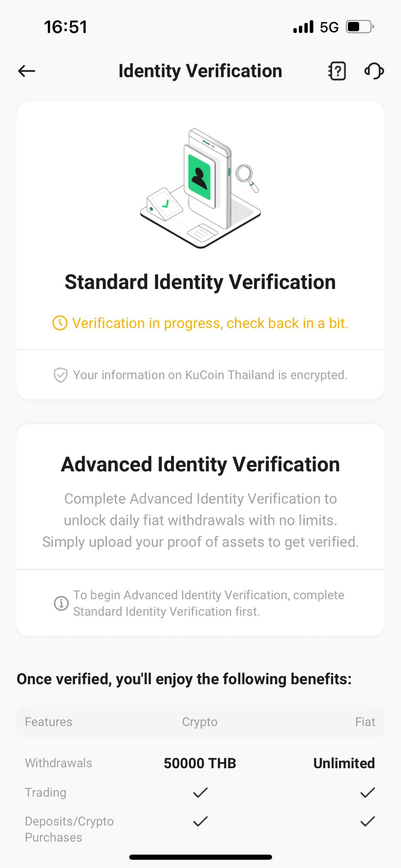Tap the info icon in Advanced Verification
The width and height of the screenshot is (401, 868).
(61, 603)
